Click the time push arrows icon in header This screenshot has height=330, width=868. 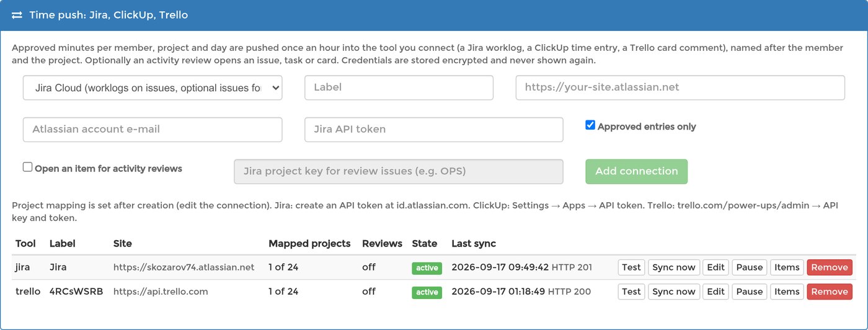(x=17, y=15)
